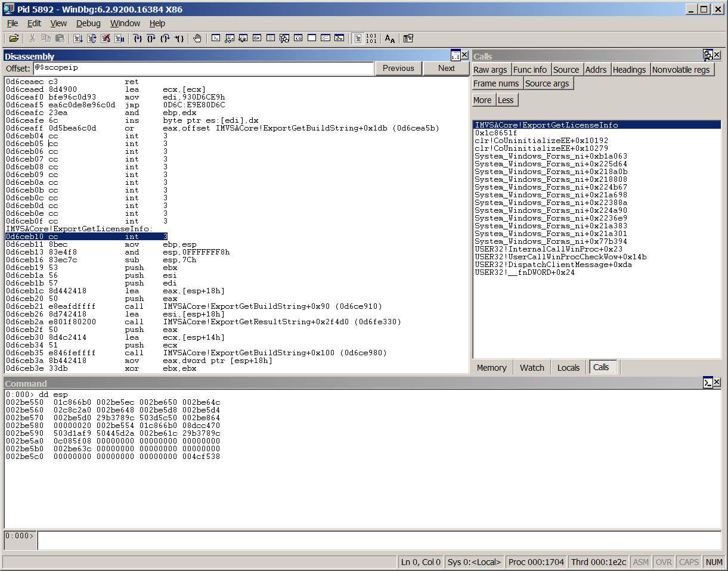This screenshot has width=728, height=571.
Task: Toggle Raw args in the Calls panel
Action: tap(490, 70)
